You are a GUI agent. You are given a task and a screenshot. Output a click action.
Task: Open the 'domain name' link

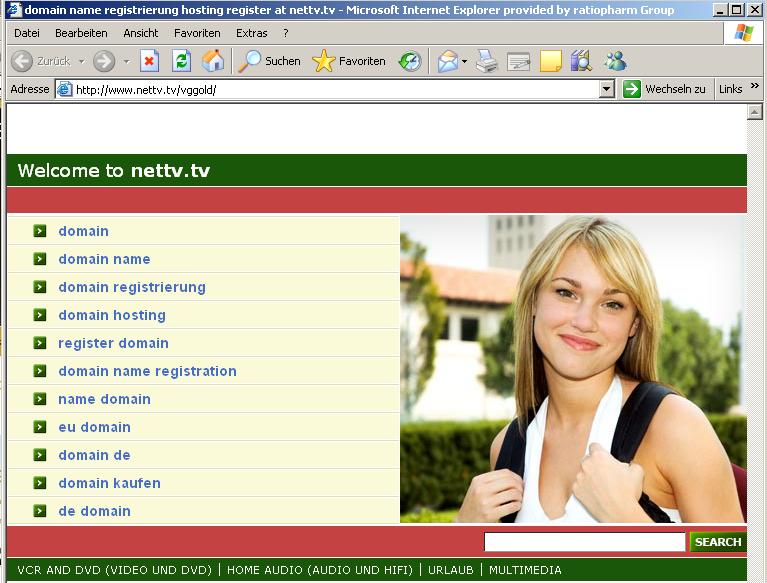click(x=104, y=259)
